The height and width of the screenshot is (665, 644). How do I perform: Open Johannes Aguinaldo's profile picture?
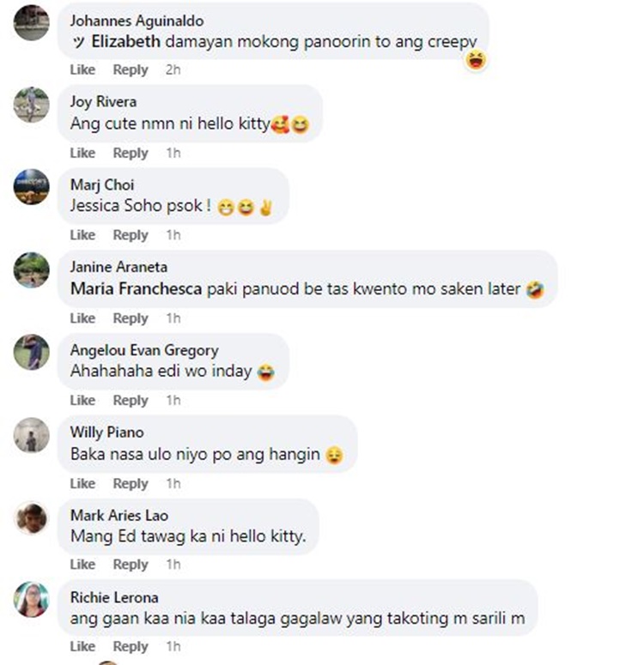click(32, 22)
